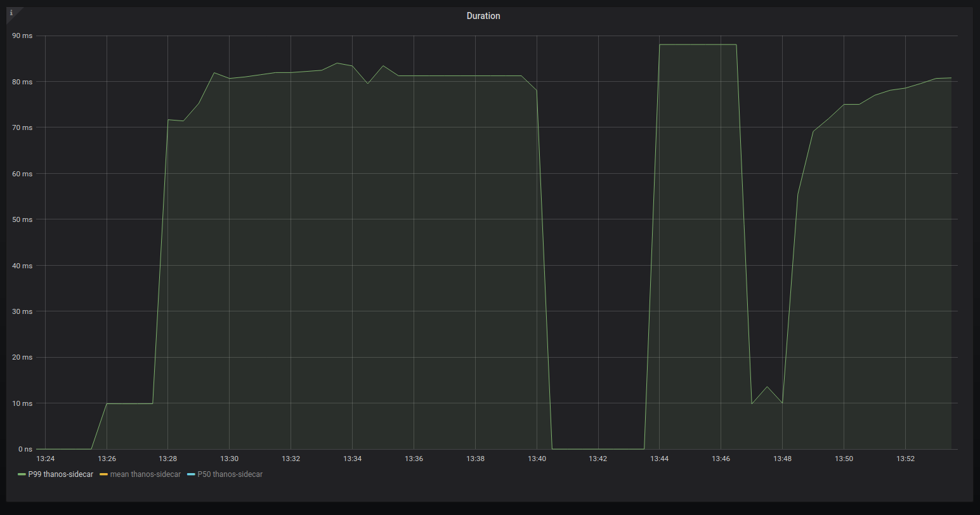This screenshot has height=515, width=980.
Task: Click the 13:40 time axis label
Action: tap(537, 459)
